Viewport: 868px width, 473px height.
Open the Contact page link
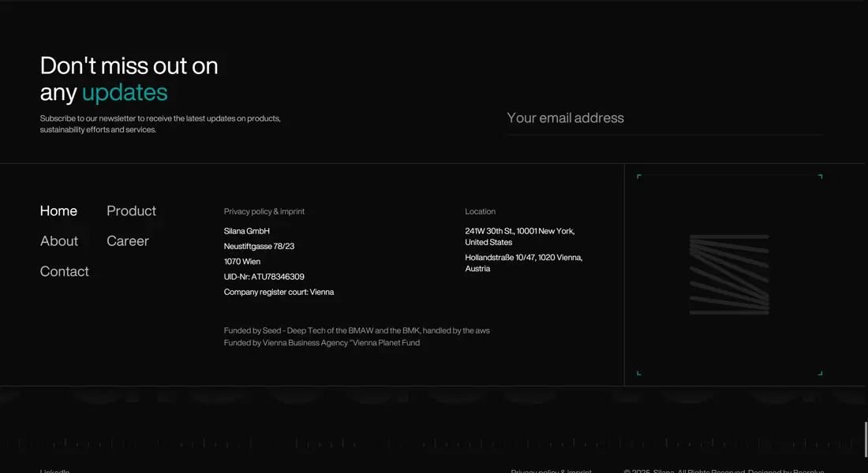tap(64, 271)
